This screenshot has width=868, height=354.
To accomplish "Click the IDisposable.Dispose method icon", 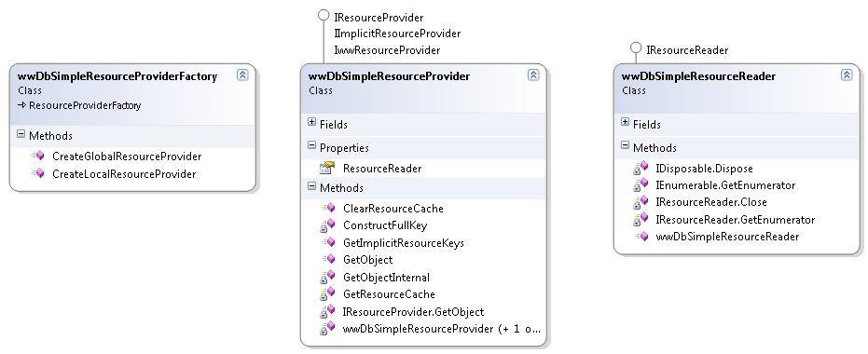I will 641,168.
